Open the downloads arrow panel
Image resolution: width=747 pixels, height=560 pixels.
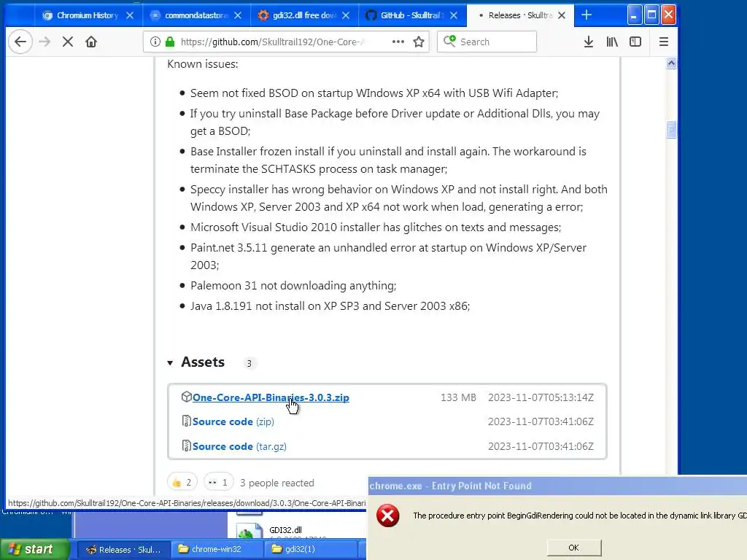(589, 42)
